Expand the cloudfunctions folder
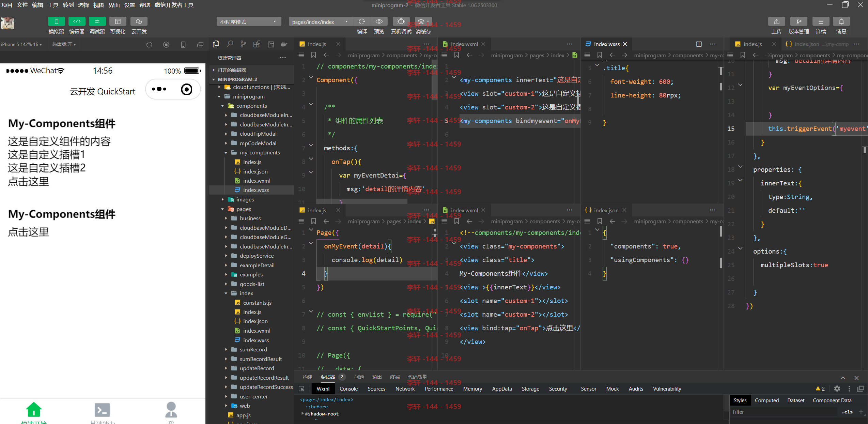 pos(251,87)
